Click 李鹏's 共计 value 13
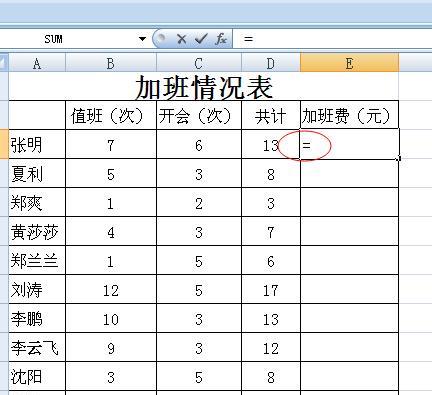 click(271, 318)
